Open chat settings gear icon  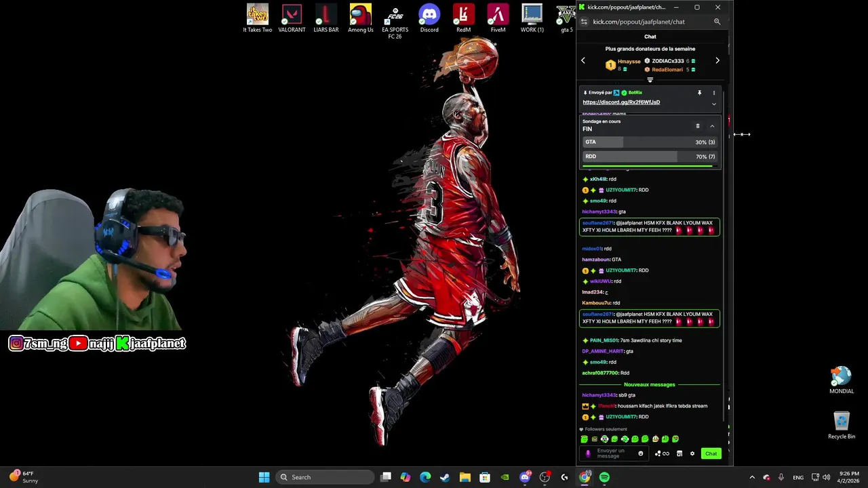(692, 453)
